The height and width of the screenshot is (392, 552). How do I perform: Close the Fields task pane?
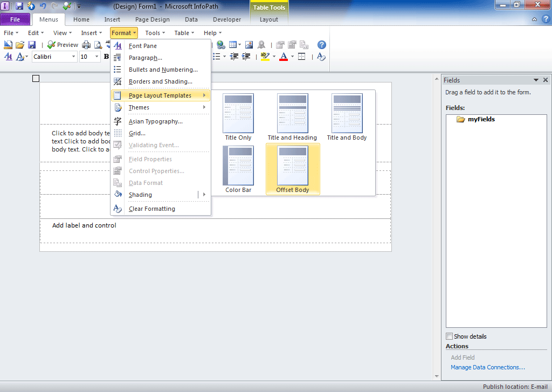click(x=546, y=80)
